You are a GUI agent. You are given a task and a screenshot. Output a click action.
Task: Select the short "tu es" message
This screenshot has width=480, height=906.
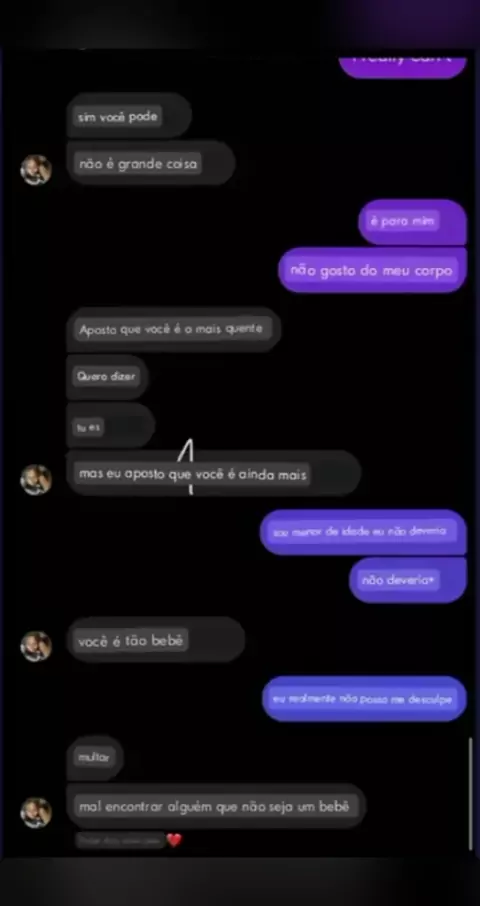(x=111, y=426)
